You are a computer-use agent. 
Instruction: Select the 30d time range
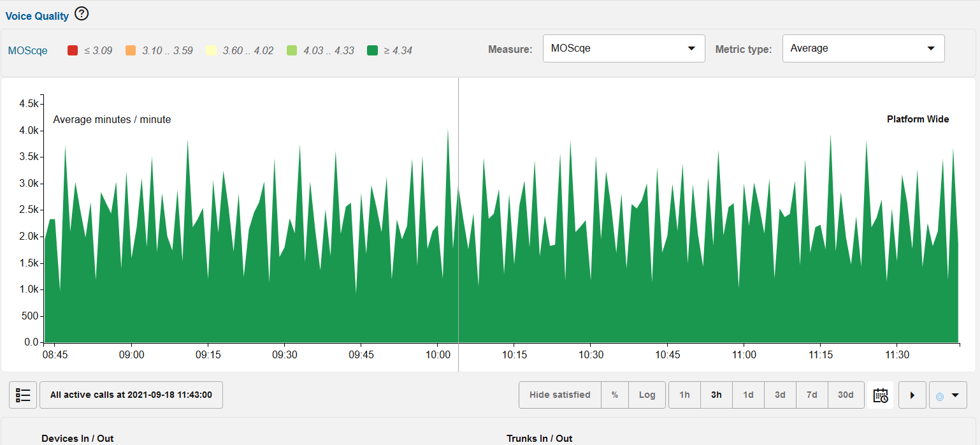(x=846, y=395)
